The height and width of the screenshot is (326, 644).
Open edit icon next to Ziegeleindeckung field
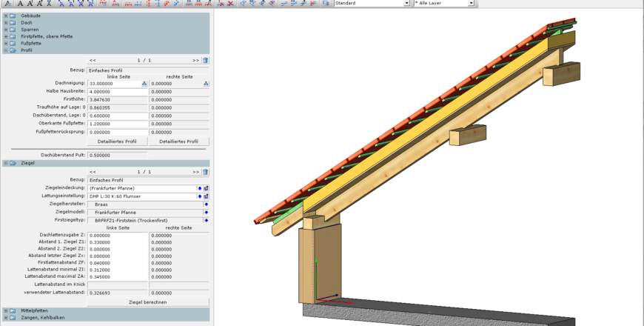207,188
